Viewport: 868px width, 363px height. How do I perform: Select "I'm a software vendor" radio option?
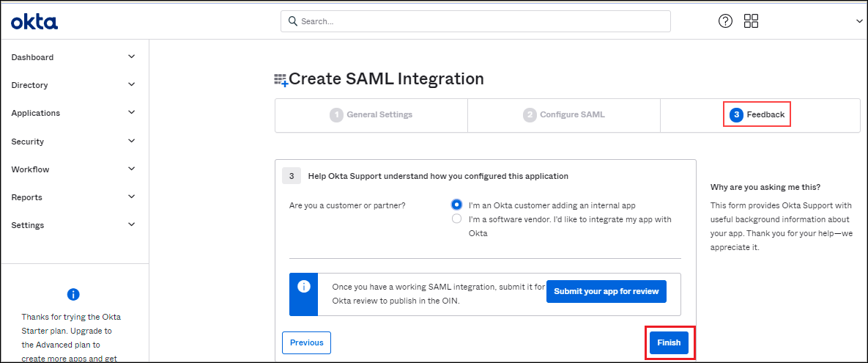pos(456,219)
